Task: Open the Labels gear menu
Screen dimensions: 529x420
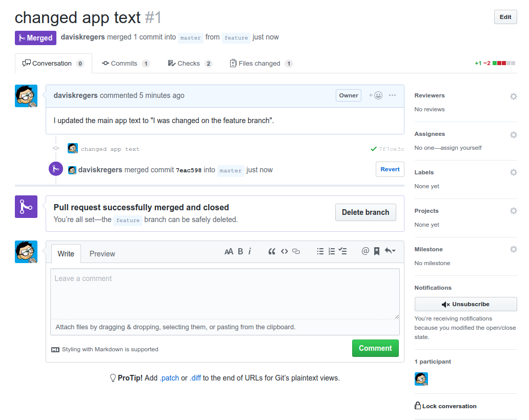Action: [513, 172]
